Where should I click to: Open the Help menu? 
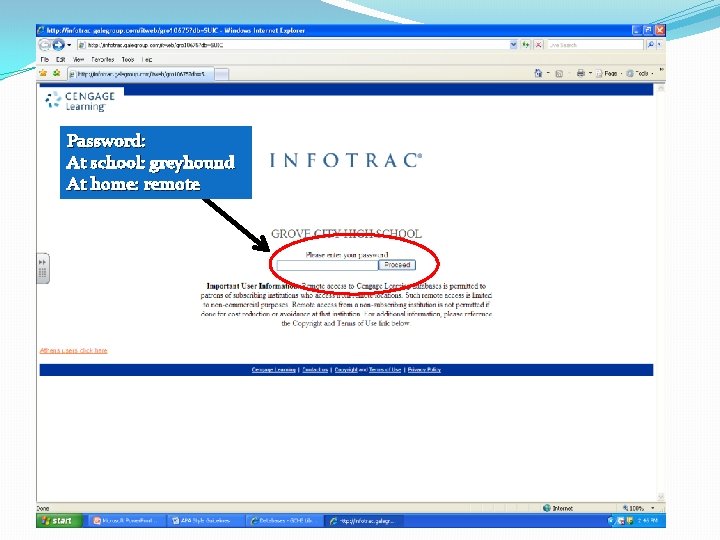point(147,60)
